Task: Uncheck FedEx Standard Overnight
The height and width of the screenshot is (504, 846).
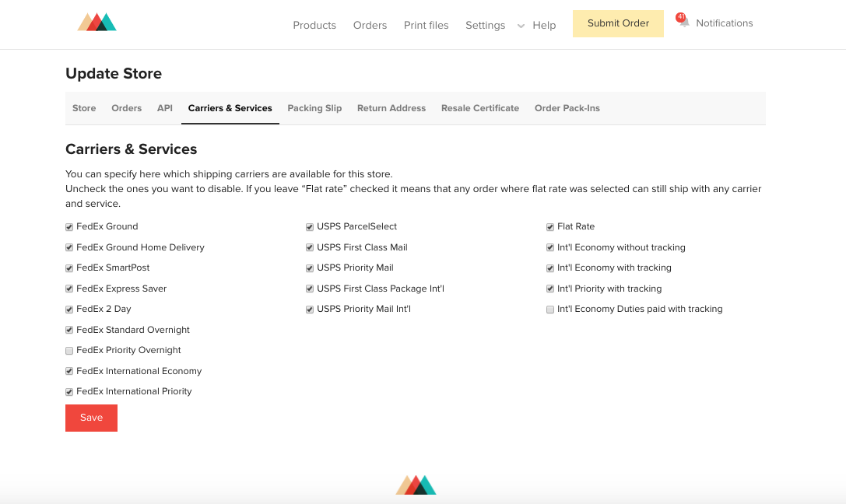Action: [x=69, y=330]
